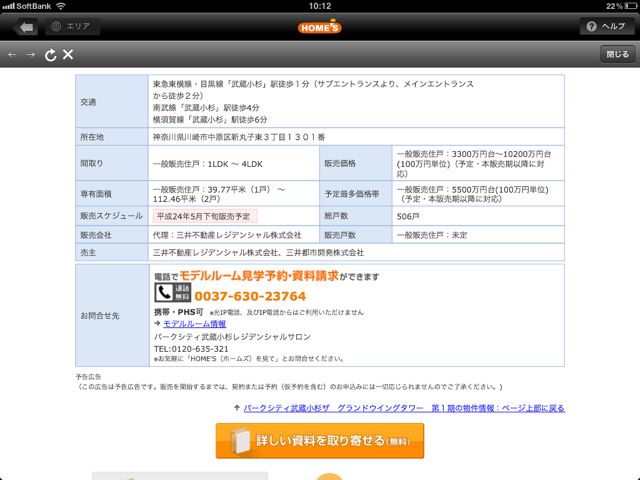Screen dimensions: 640x480
Task: Close the browser with 閉じる
Action: [618, 54]
